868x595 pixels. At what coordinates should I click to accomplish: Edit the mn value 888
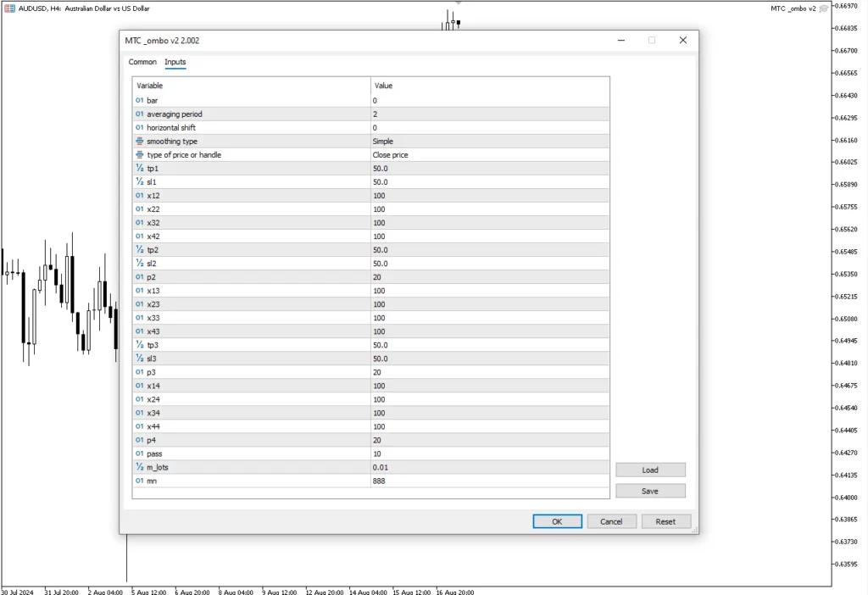coord(490,481)
